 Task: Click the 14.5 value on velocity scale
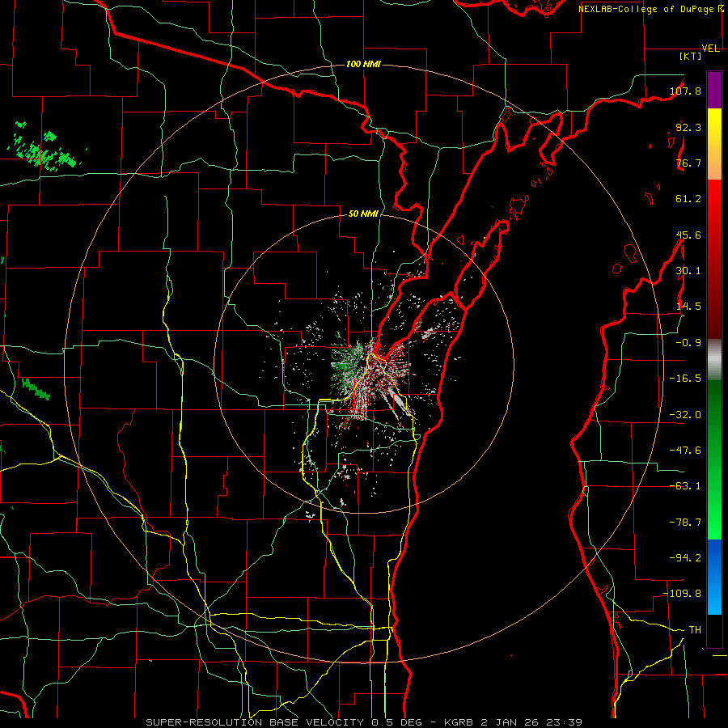pyautogui.click(x=688, y=307)
